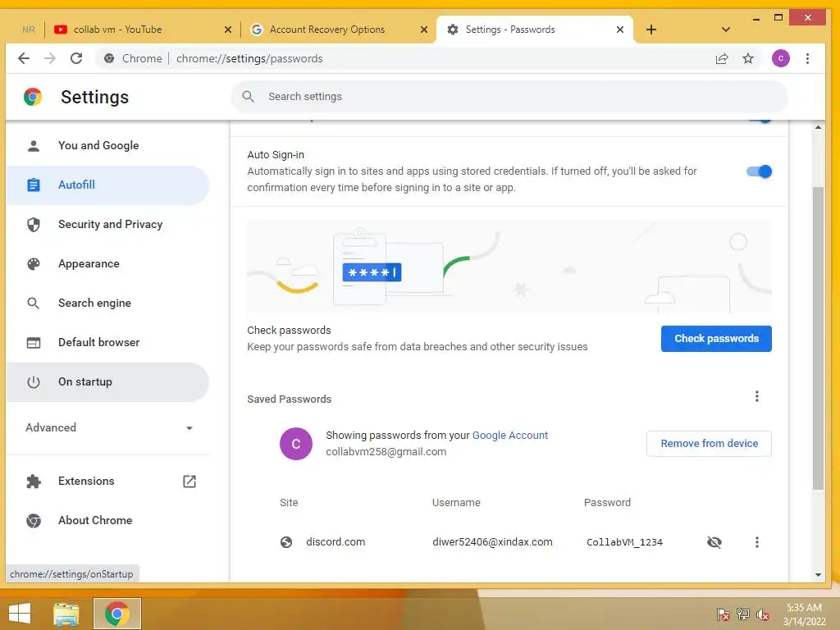Screen dimensions: 840x630
Task: Open Extensions from the sidebar
Action: (x=107, y=481)
